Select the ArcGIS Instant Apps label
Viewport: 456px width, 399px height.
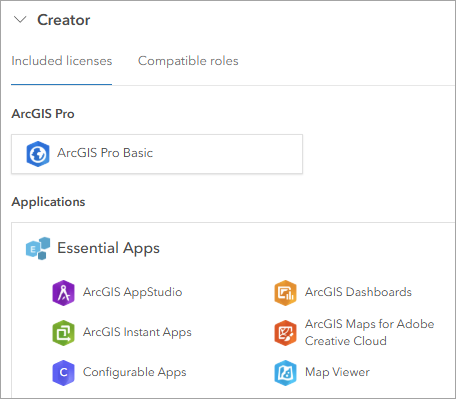(137, 332)
